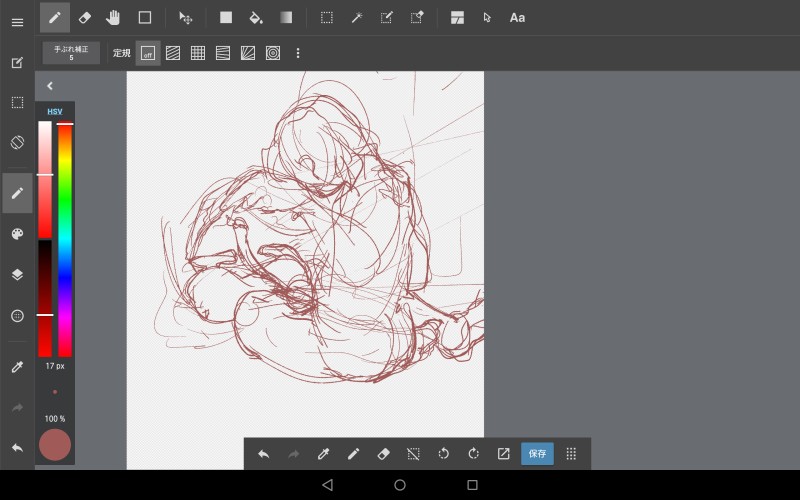The width and height of the screenshot is (800, 500).
Task: Select the Bucket fill tool
Action: [x=256, y=18]
